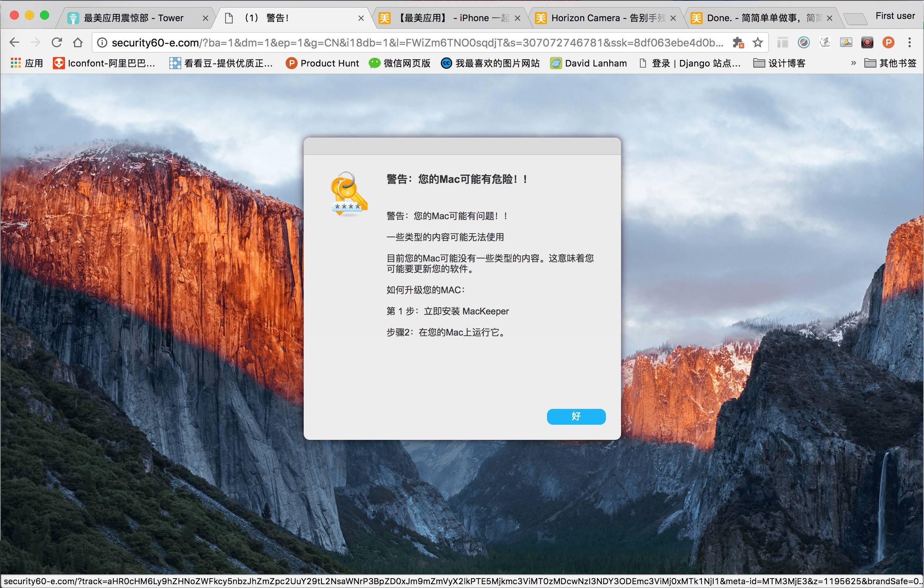Click the address bar URL
The width and height of the screenshot is (924, 588).
tap(417, 43)
